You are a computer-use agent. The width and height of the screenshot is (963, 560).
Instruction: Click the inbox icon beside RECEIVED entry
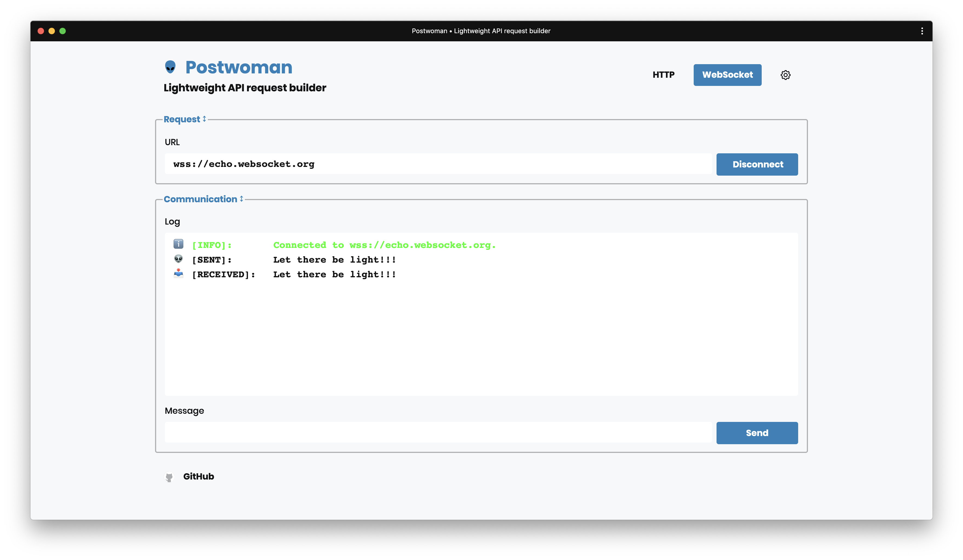[x=178, y=273]
